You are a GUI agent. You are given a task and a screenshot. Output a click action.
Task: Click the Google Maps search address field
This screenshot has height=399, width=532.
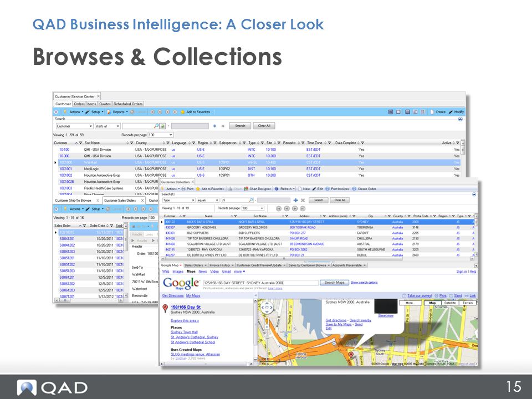pos(260,283)
